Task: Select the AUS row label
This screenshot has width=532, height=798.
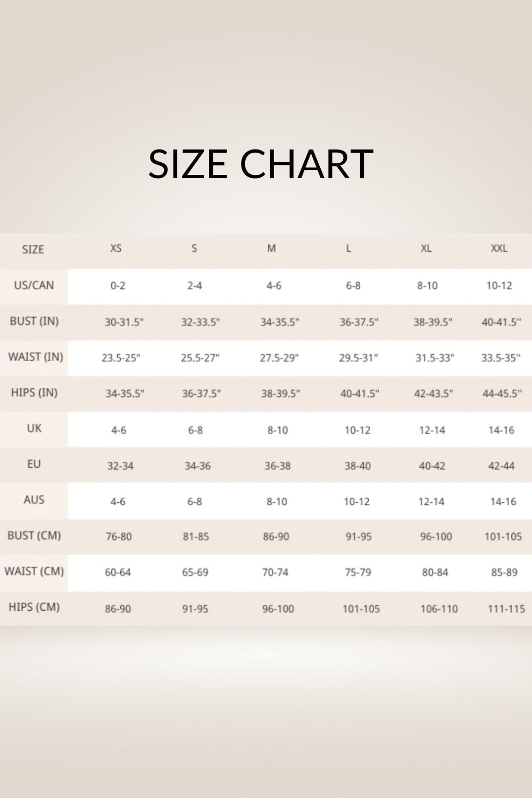Action: tap(34, 500)
